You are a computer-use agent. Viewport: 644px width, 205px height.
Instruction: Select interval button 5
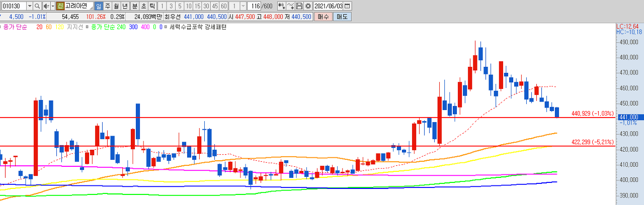point(180,6)
